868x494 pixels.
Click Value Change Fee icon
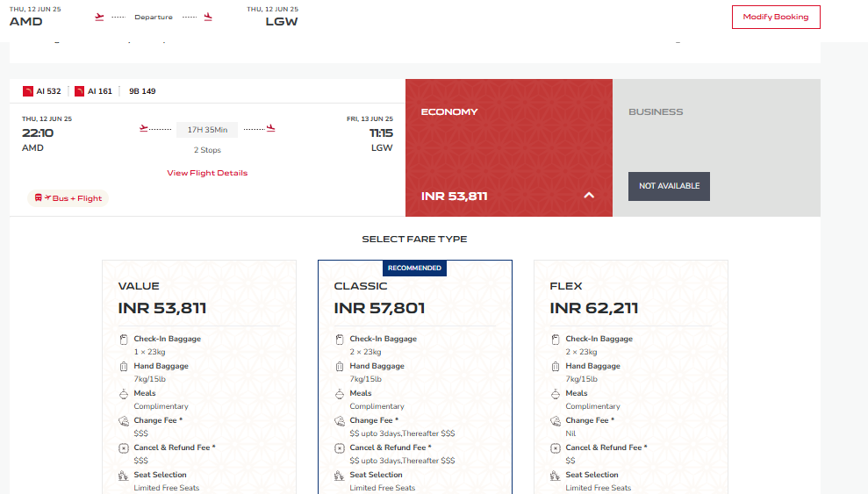click(x=124, y=421)
